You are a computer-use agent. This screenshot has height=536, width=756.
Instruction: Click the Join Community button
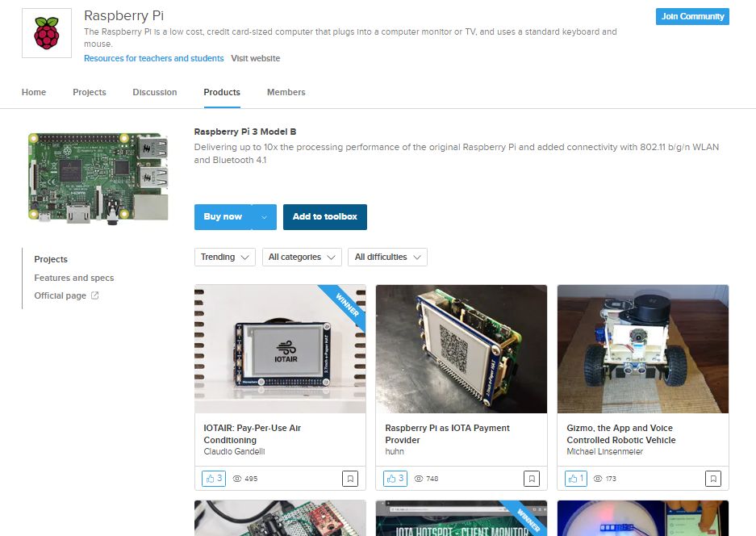tap(692, 16)
